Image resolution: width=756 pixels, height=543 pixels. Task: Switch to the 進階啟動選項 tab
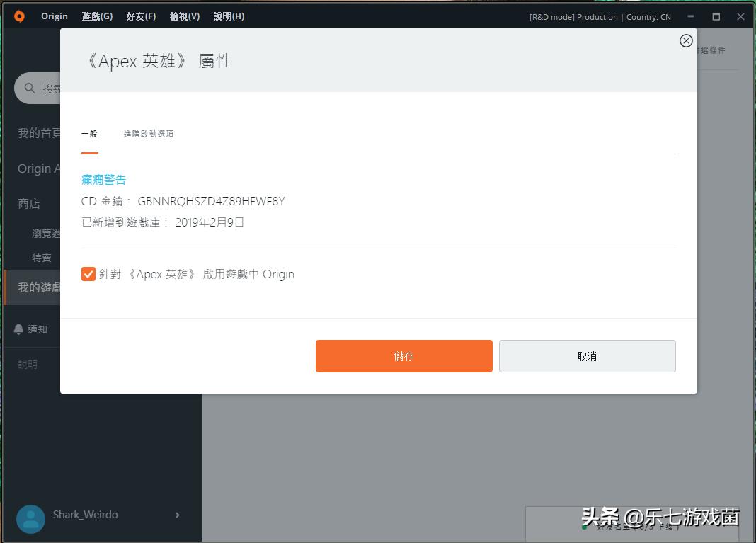(149, 133)
